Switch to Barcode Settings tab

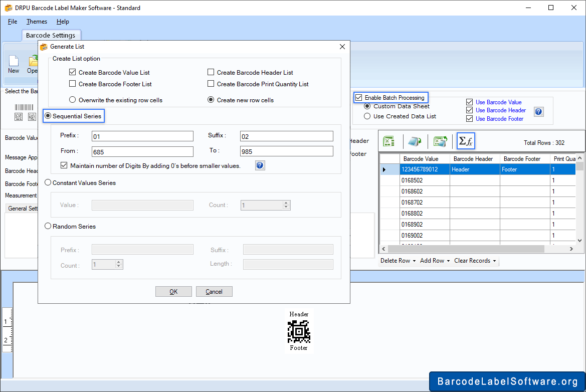point(51,35)
